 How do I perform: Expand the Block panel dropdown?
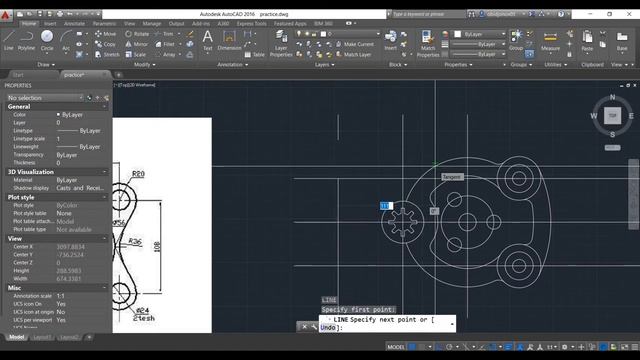coord(398,64)
